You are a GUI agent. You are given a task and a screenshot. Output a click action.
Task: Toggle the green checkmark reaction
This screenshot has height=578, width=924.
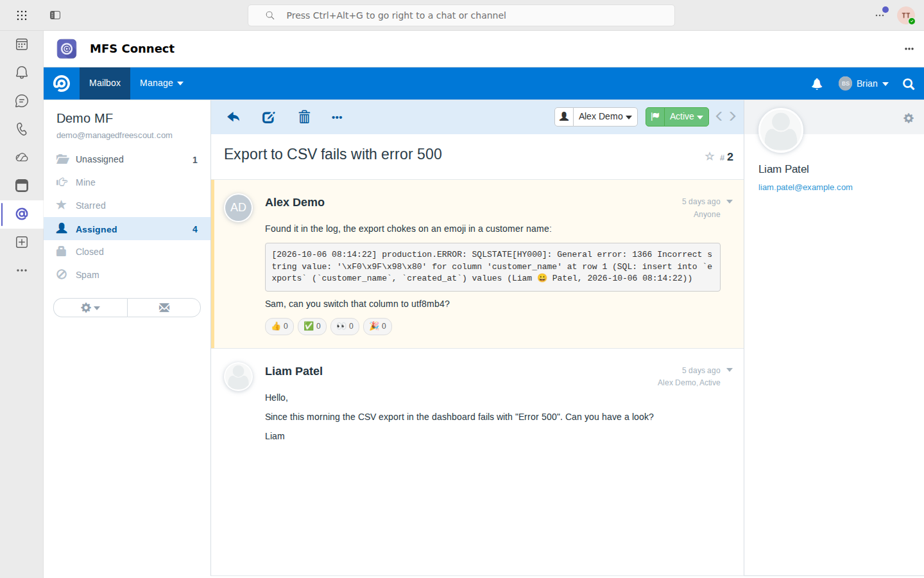[312, 326]
